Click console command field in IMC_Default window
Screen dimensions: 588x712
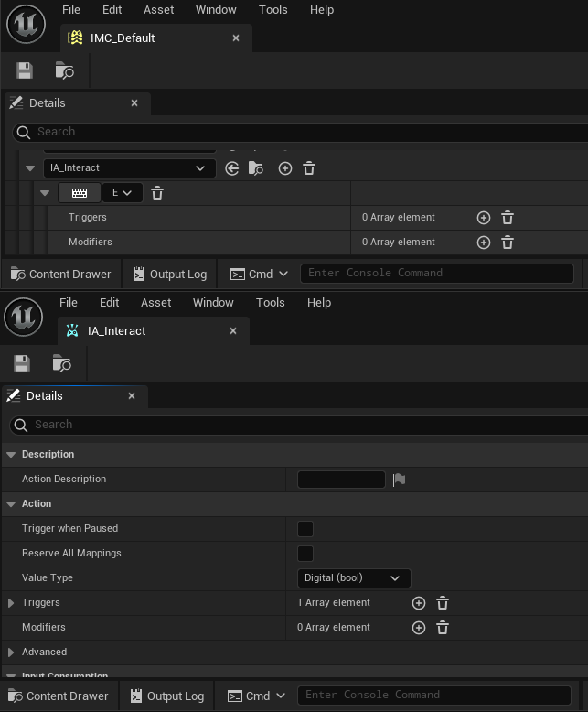[x=437, y=274]
